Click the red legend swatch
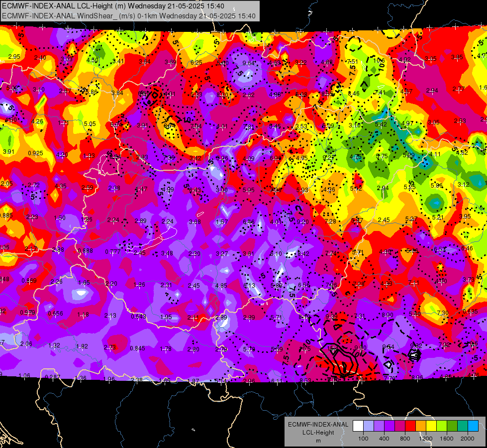 [x=410, y=426]
